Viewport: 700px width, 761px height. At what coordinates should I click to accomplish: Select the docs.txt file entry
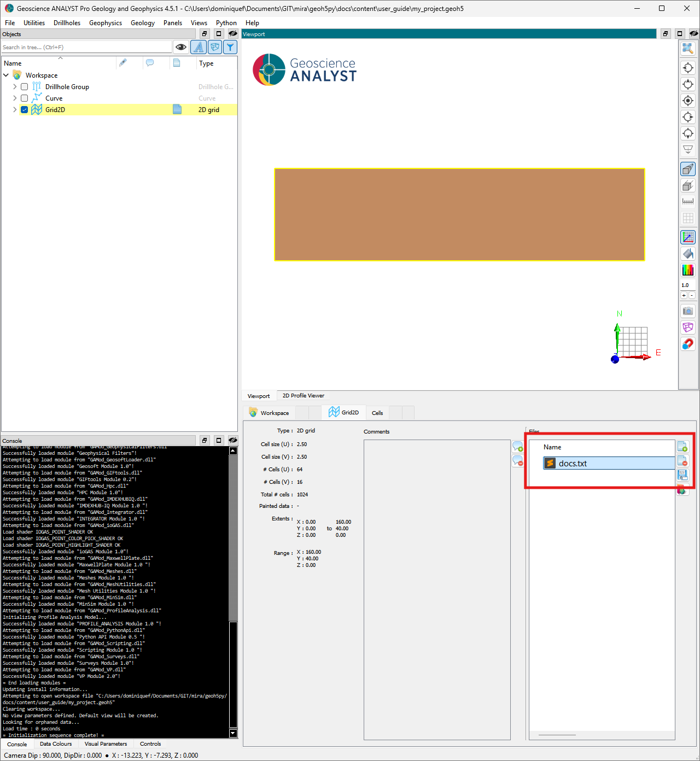coord(609,463)
